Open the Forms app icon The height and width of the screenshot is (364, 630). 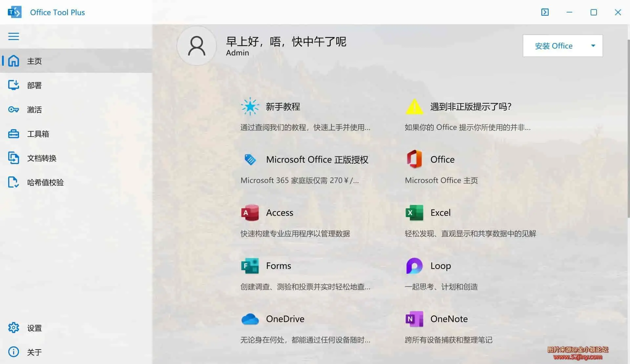250,266
